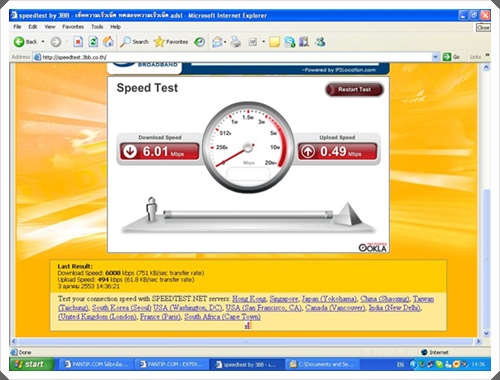Switch to the PANTIP.COM : E9759 taskbar window
This screenshot has height=380, width=500.
[172, 364]
